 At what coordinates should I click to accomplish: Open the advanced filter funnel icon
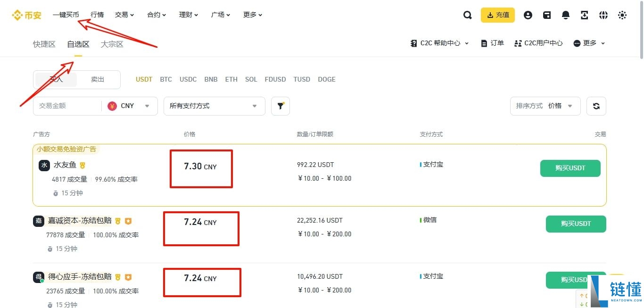coord(281,106)
